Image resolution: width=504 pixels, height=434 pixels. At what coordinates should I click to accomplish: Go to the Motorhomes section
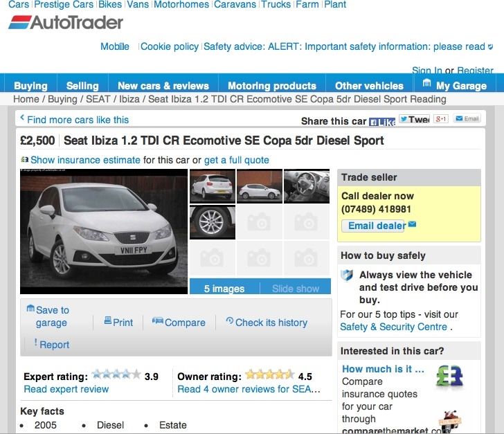click(181, 5)
